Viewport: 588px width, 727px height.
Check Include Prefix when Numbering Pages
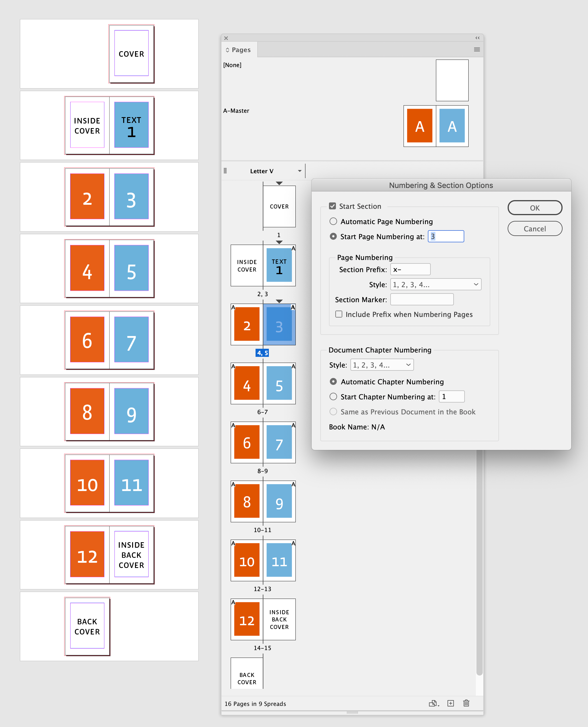click(x=339, y=314)
